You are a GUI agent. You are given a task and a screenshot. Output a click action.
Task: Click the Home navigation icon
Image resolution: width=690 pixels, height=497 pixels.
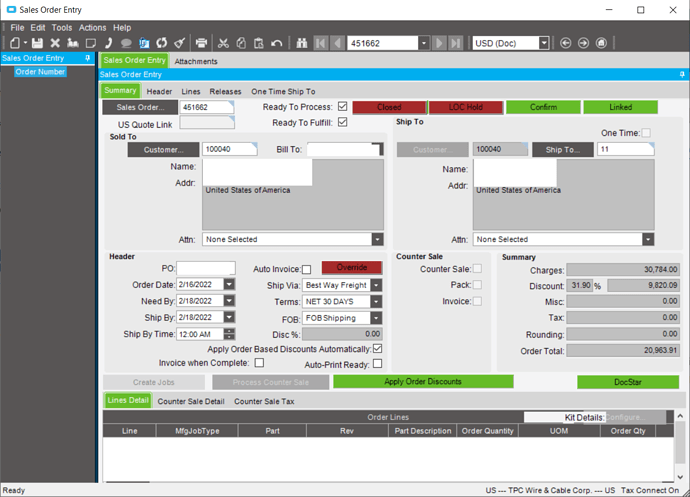coord(601,43)
